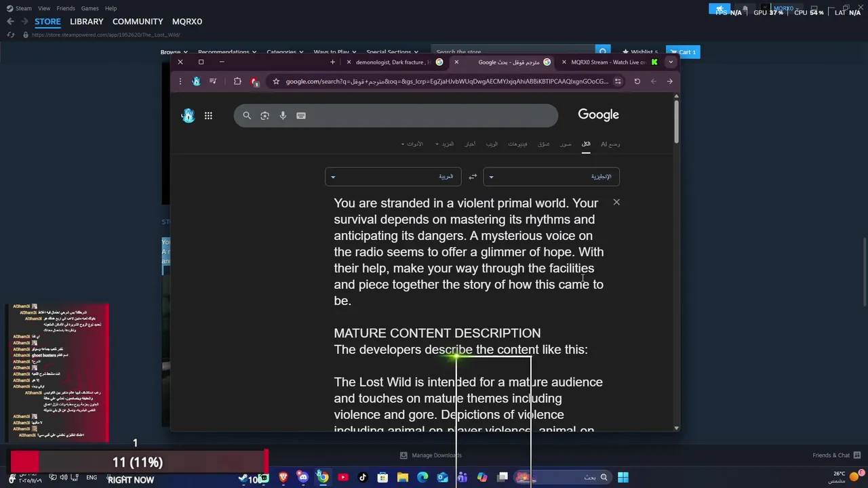Open the Steam Cart
868x488 pixels.
coord(683,52)
